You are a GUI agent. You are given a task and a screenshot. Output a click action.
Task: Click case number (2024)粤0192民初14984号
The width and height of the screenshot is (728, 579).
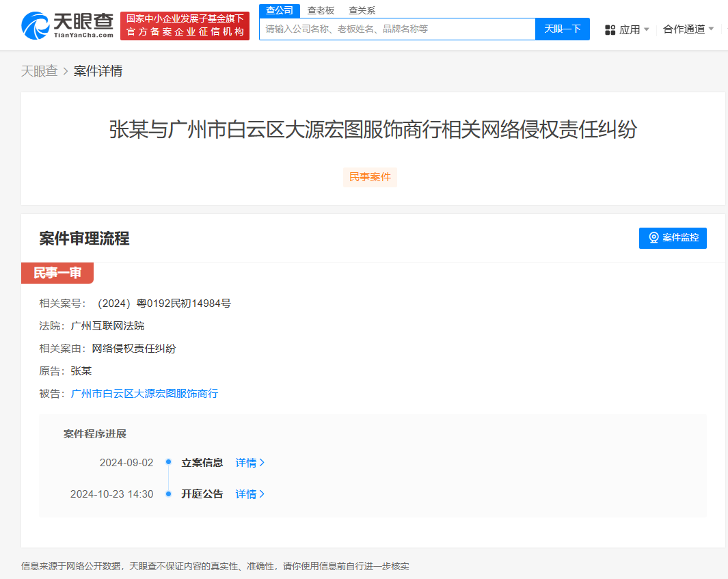tap(164, 304)
